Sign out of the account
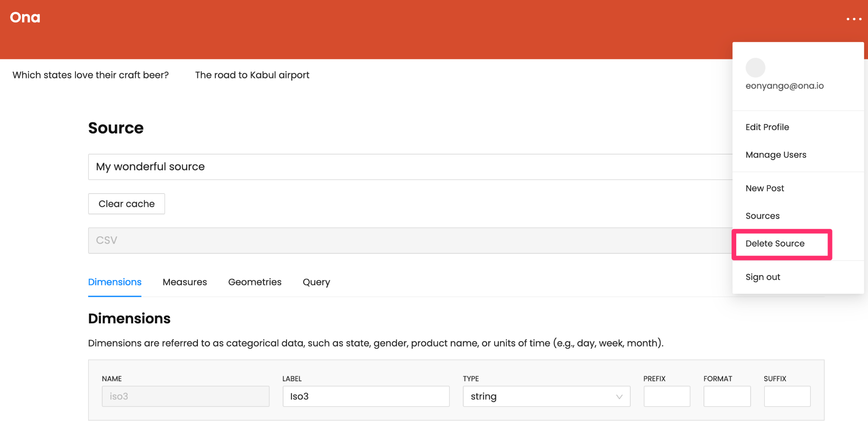Image resolution: width=868 pixels, height=427 pixels. coord(762,277)
